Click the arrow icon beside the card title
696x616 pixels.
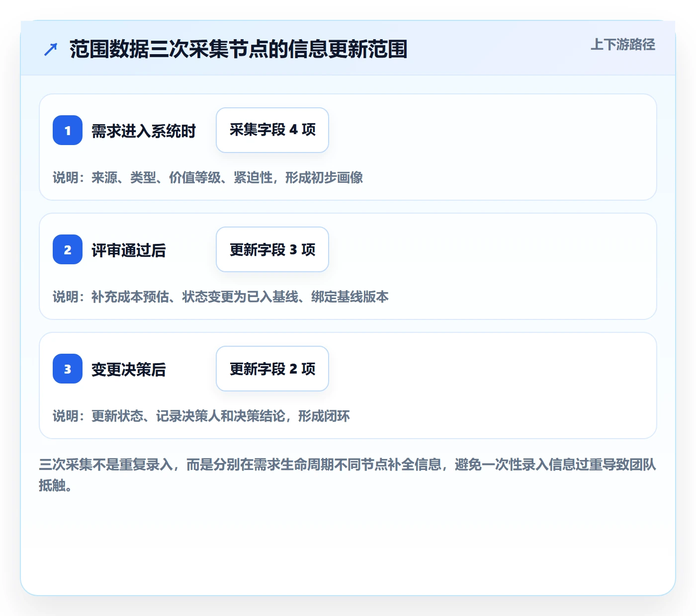point(51,49)
